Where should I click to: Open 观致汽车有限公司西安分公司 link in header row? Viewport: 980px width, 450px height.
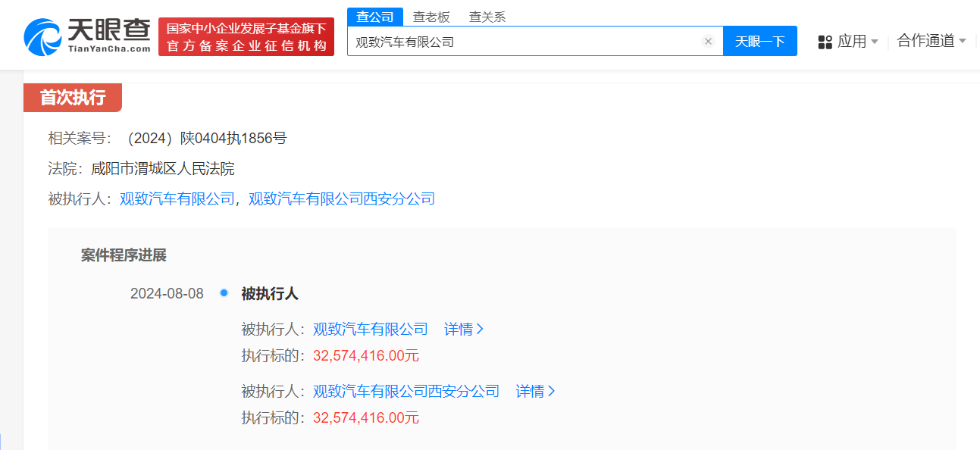pos(342,199)
